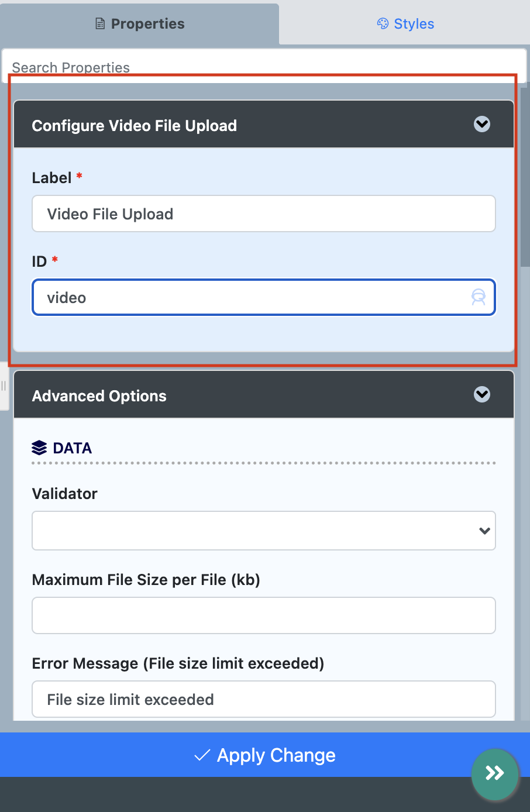Viewport: 530px width, 812px height.
Task: Select the Properties tab label
Action: [147, 24]
